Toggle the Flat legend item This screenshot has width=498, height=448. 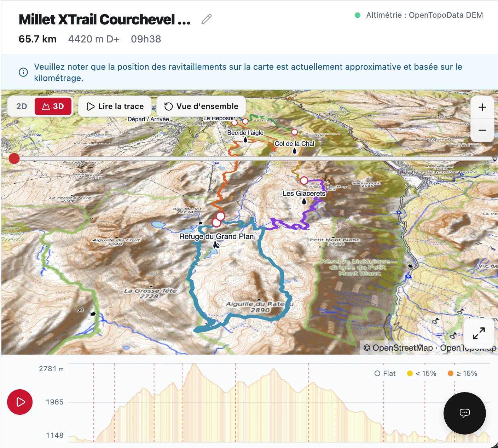point(385,373)
